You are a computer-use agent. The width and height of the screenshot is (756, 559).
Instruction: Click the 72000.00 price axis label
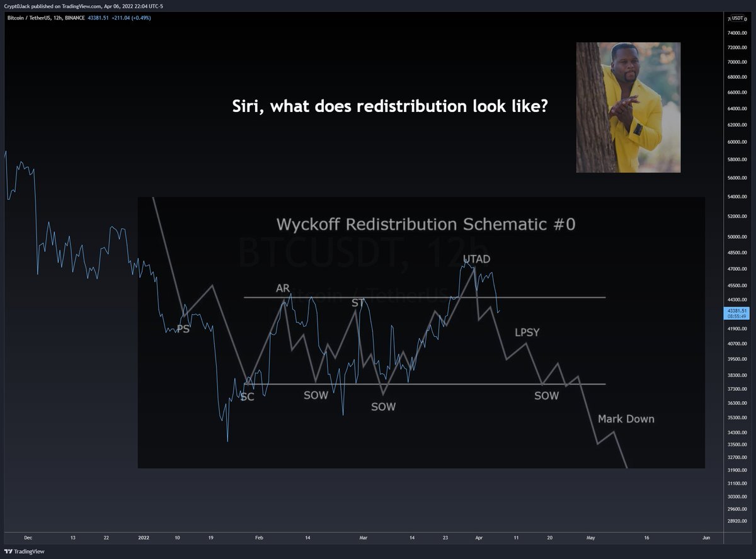point(737,48)
